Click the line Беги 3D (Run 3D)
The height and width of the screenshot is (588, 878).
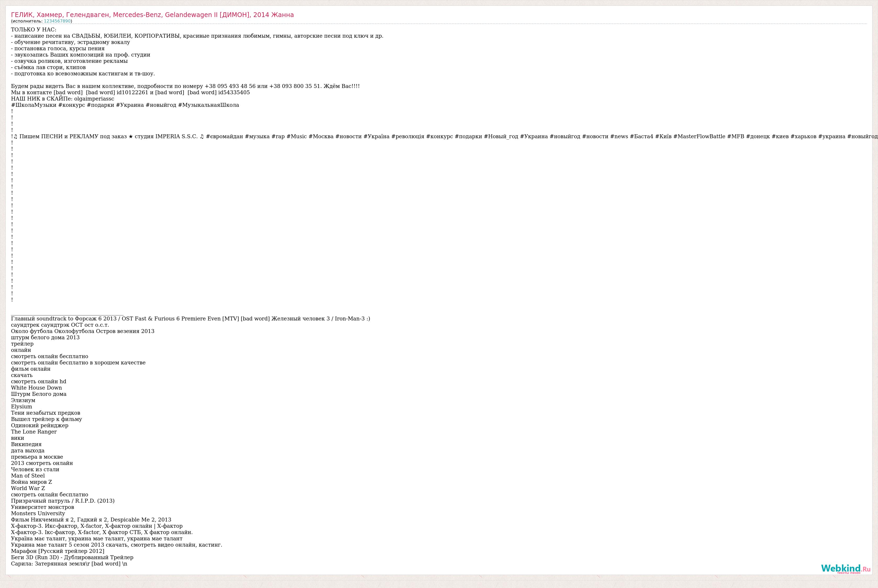(x=72, y=557)
